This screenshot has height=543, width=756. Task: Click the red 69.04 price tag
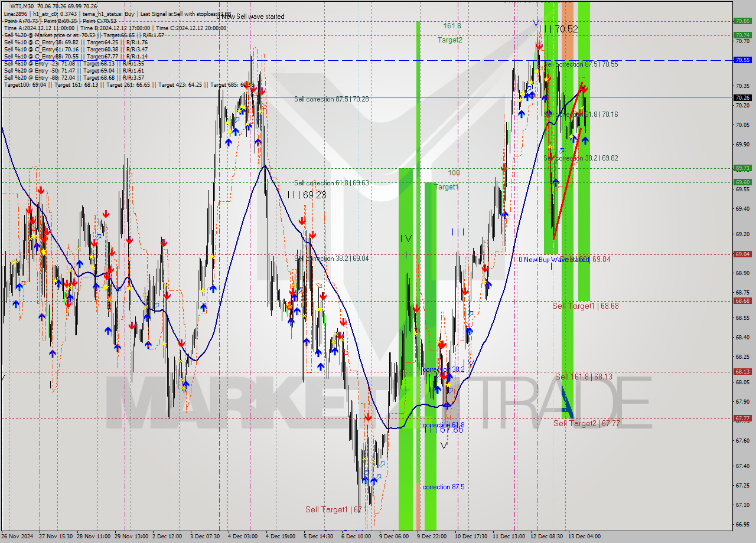point(742,254)
